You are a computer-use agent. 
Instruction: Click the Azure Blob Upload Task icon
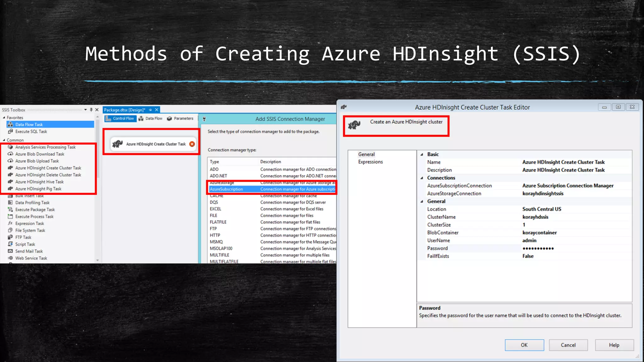click(10, 161)
